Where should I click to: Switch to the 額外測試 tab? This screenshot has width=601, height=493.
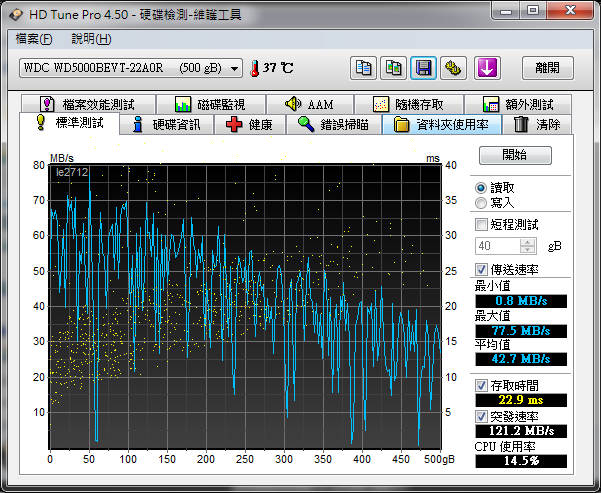point(518,104)
